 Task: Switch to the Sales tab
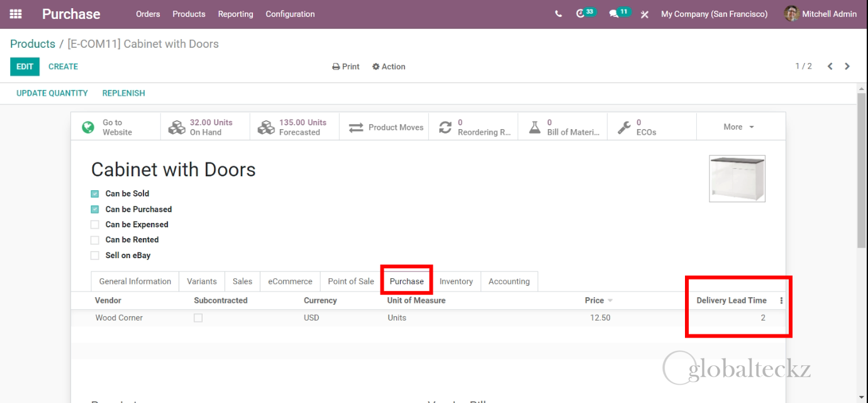pyautogui.click(x=242, y=281)
